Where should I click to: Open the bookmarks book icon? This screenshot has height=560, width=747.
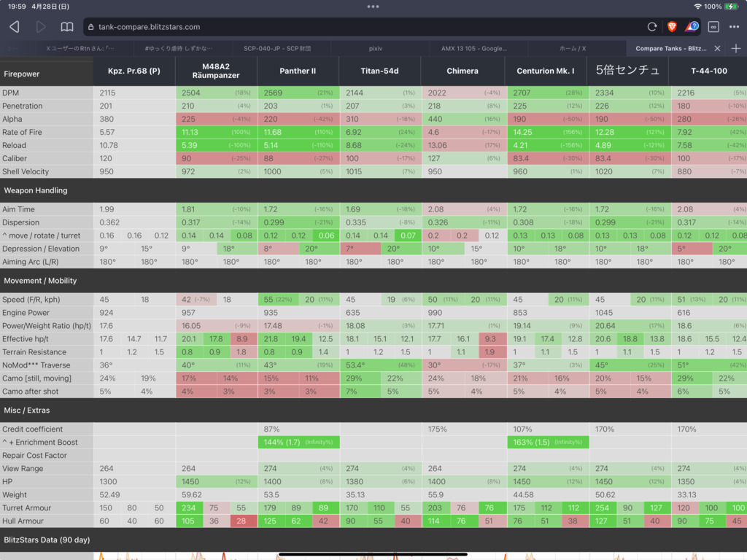pyautogui.click(x=67, y=27)
